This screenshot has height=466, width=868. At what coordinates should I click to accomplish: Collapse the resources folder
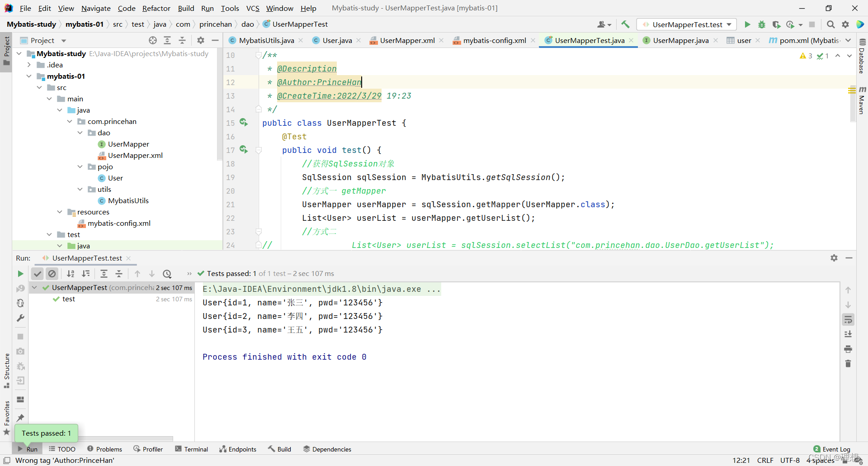pyautogui.click(x=60, y=212)
